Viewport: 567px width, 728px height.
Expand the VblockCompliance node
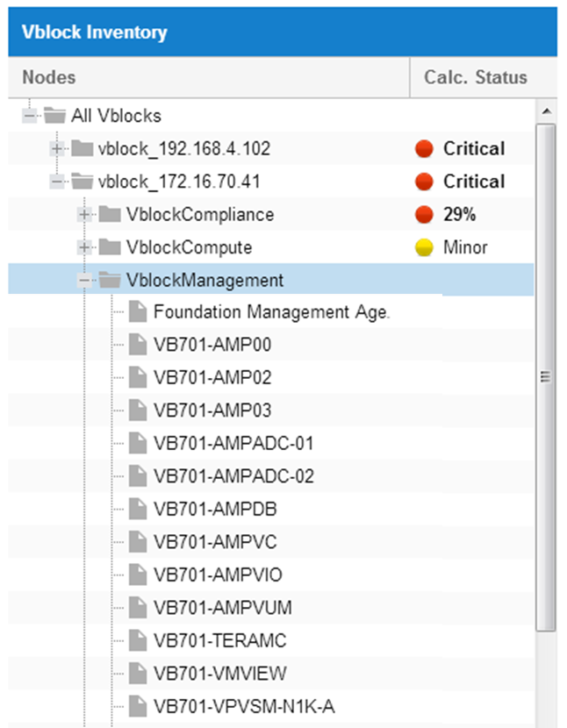tap(84, 215)
